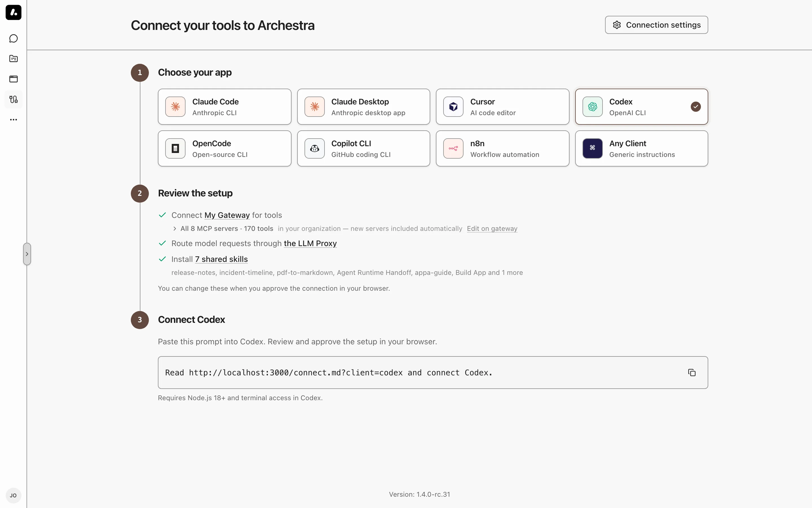This screenshot has height=508, width=812.
Task: Click the Codex prompt text field
Action: pyautogui.click(x=433, y=373)
